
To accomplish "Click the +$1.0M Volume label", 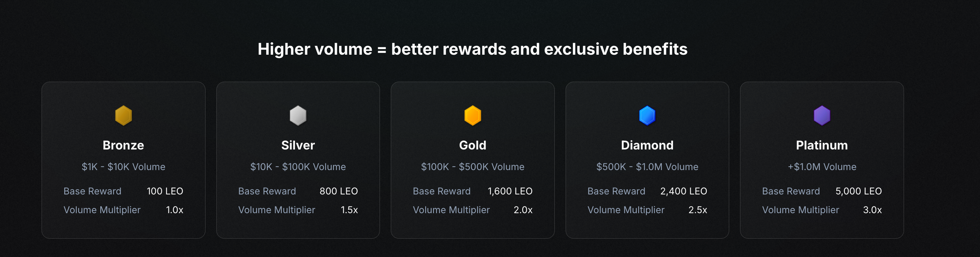I will click(822, 167).
